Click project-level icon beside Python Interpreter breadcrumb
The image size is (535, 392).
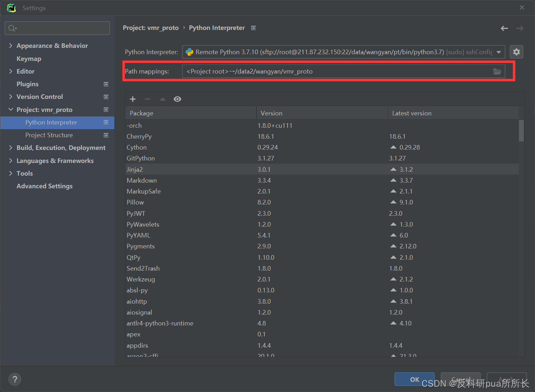(x=253, y=28)
